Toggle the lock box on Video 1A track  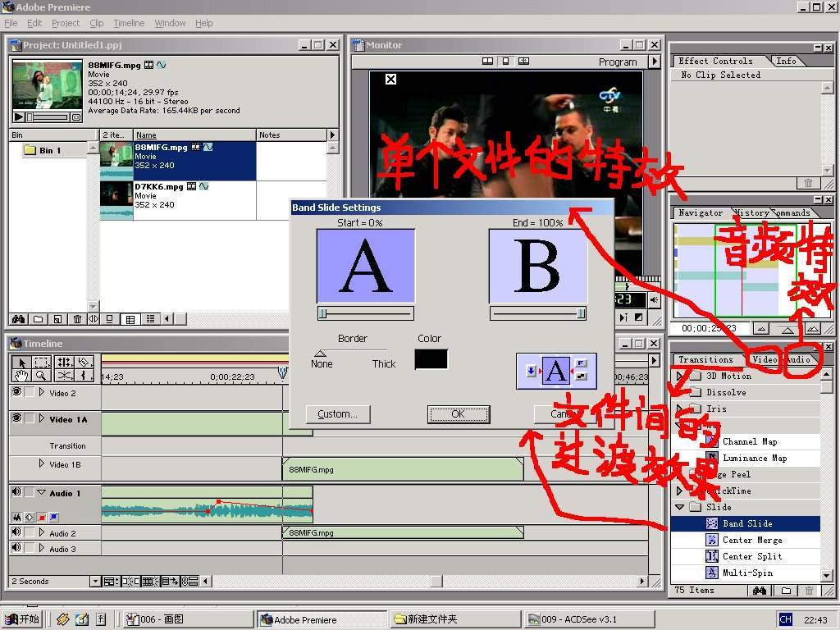[x=30, y=418]
